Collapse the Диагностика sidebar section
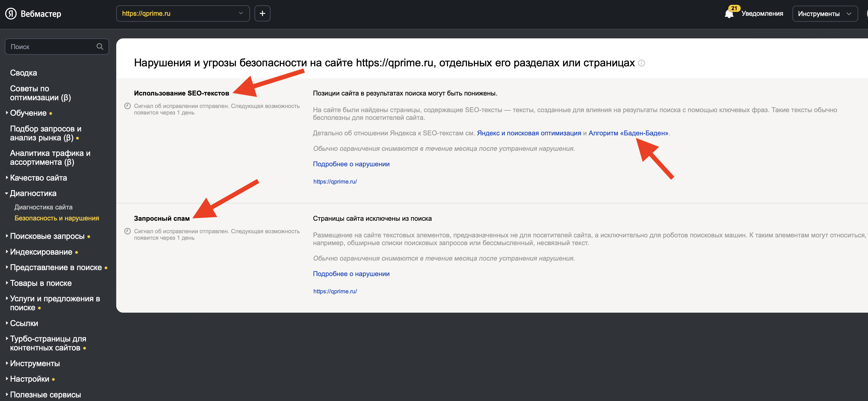868x401 pixels. point(33,193)
